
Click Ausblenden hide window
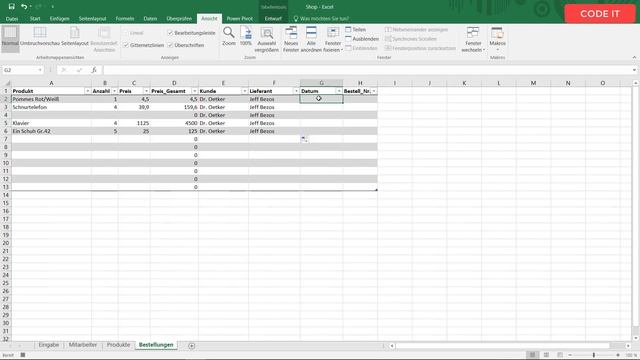[x=362, y=39]
